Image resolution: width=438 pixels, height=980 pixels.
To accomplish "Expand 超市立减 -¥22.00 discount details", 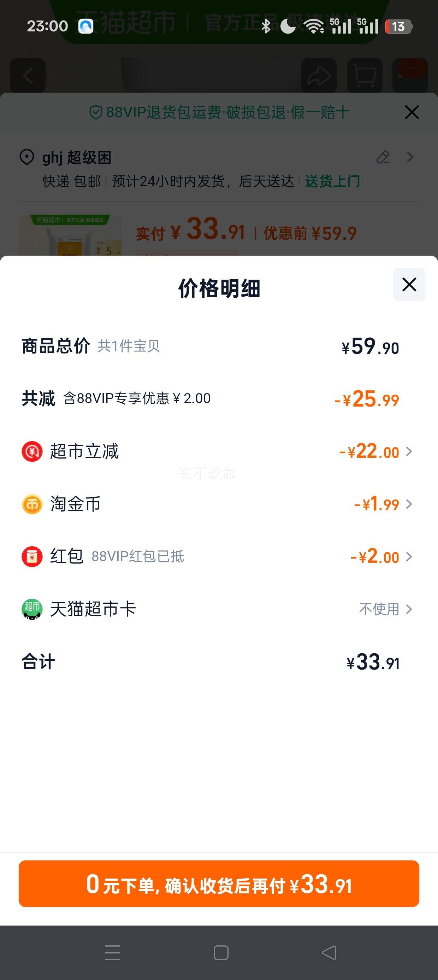I will (375, 451).
